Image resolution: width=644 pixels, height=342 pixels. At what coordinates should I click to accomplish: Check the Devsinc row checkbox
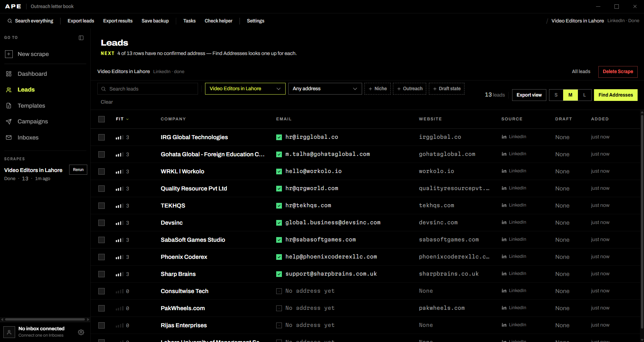(101, 223)
